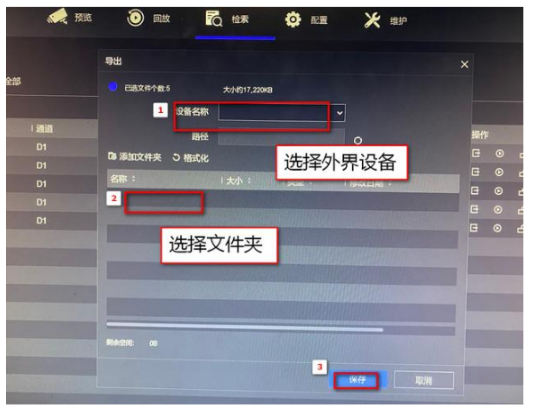536x410 pixels.
Task: Click the 保存 save button
Action: point(358,380)
